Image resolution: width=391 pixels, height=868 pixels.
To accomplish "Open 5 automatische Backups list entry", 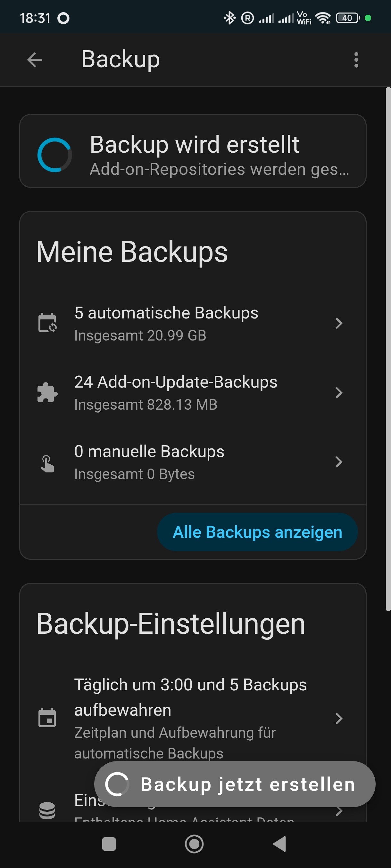I will (x=166, y=324).
